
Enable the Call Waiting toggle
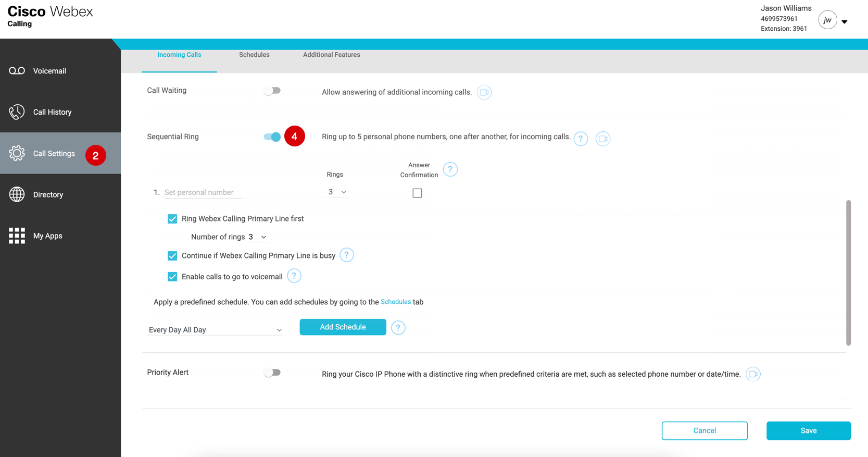click(272, 91)
